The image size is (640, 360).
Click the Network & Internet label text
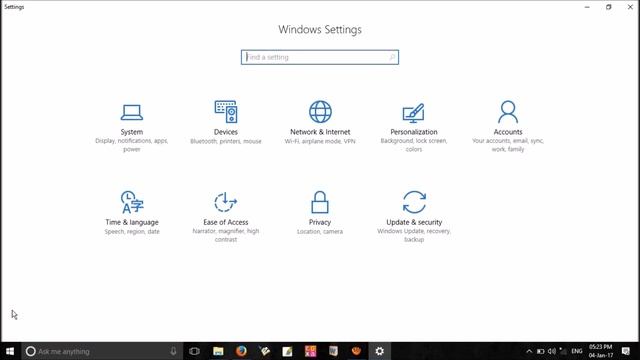320,132
